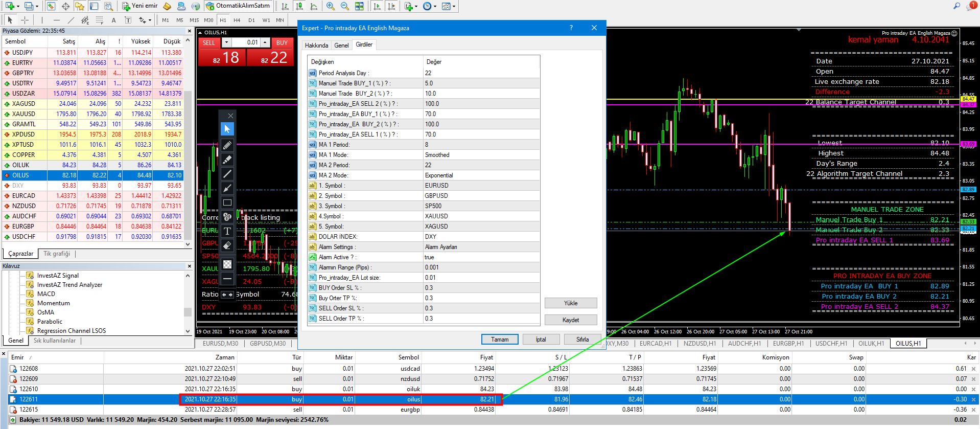
Task: Click the Kaydet save button
Action: tap(571, 320)
